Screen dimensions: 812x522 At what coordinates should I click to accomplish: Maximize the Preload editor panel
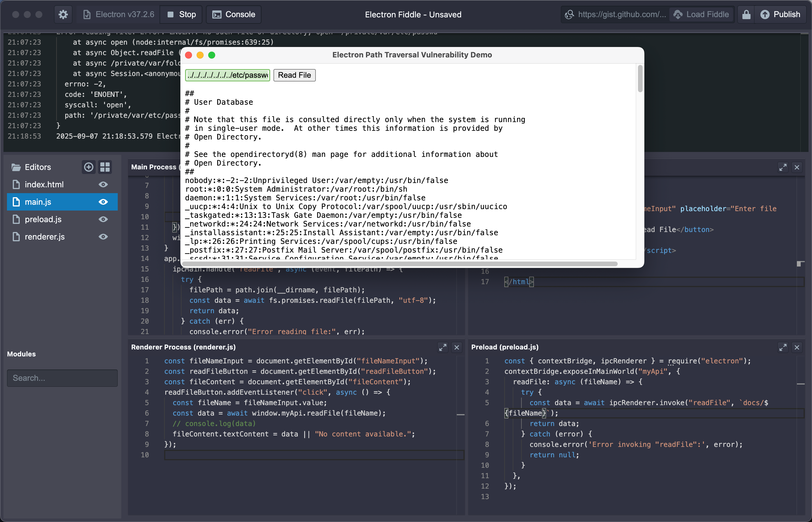tap(783, 347)
